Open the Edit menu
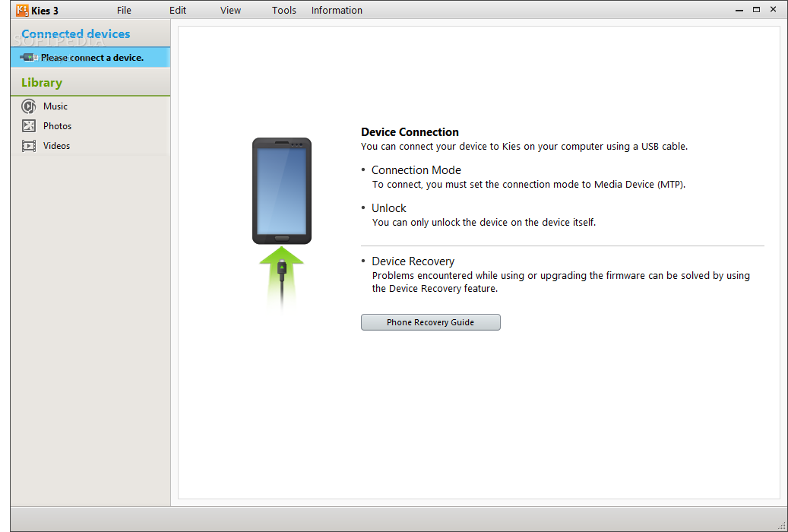The image size is (788, 532). point(178,10)
